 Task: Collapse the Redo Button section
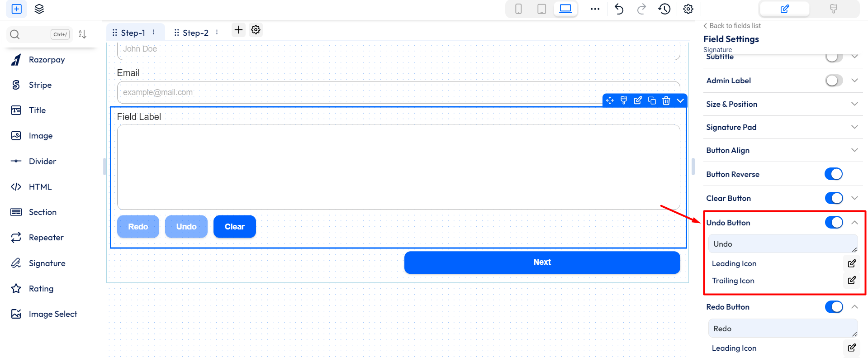pos(854,307)
